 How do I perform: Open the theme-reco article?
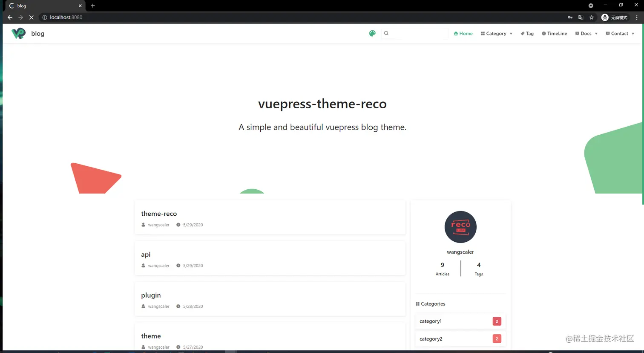[159, 214]
